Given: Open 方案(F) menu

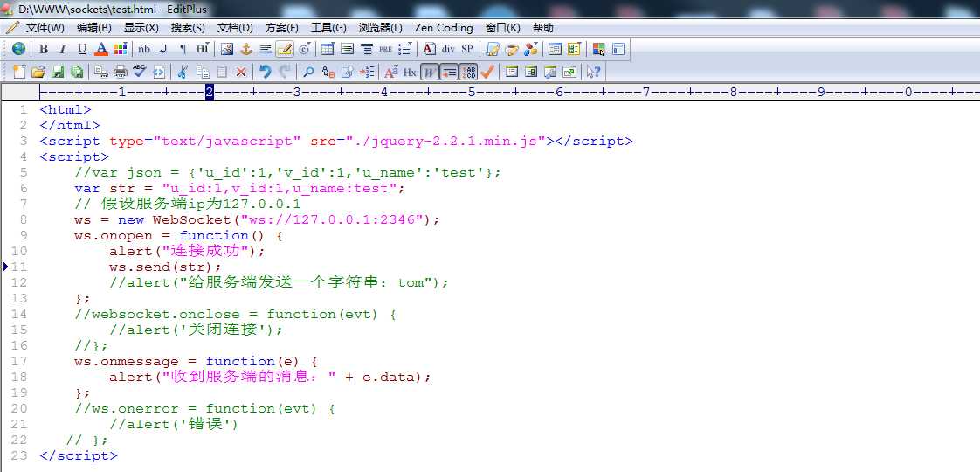Looking at the screenshot, I should pyautogui.click(x=282, y=27).
